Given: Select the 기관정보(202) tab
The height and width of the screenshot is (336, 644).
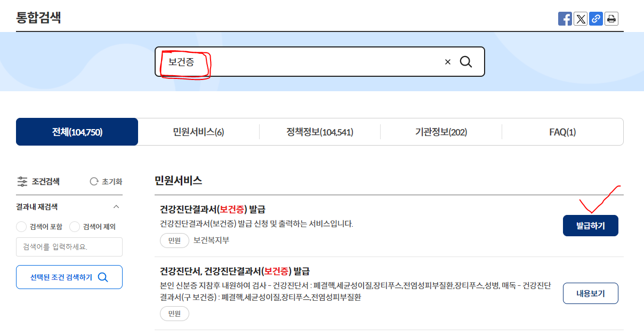Looking at the screenshot, I should click(x=441, y=131).
